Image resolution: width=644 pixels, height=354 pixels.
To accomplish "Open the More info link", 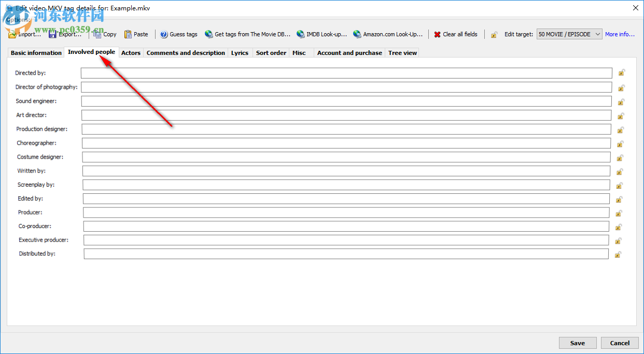I will click(x=620, y=34).
